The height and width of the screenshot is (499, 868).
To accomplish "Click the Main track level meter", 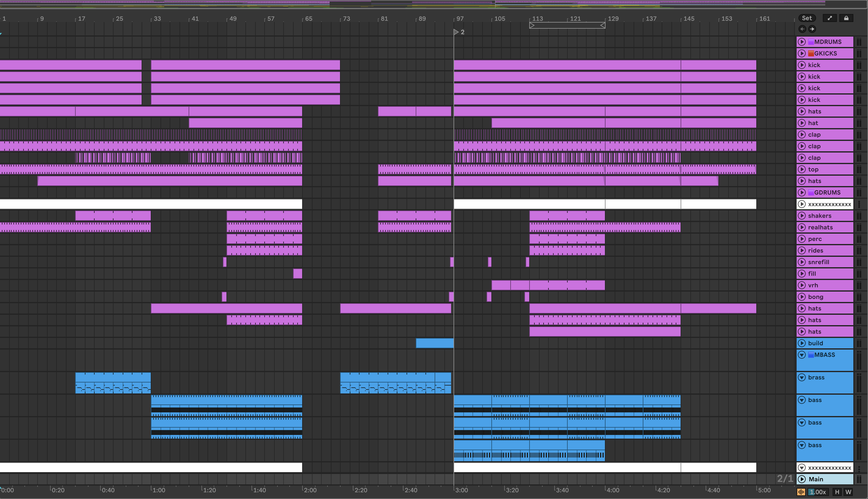I will pyautogui.click(x=859, y=479).
